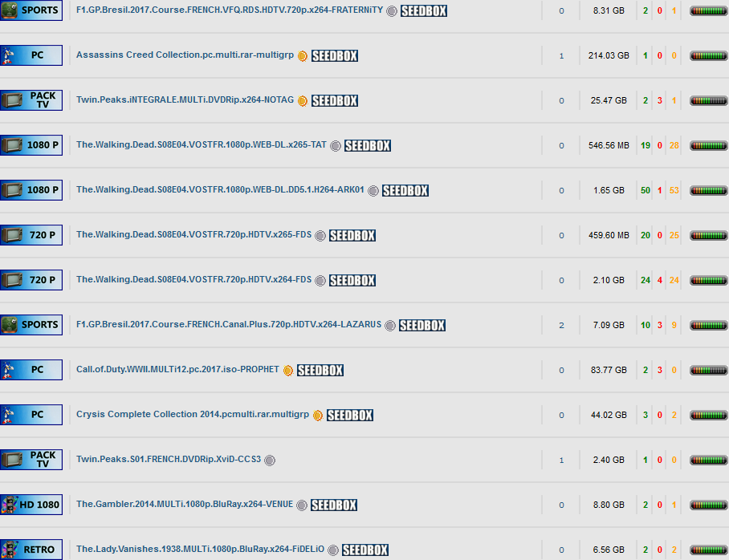Click the 1080 P badge on the H264-ARK01 row

click(x=31, y=190)
